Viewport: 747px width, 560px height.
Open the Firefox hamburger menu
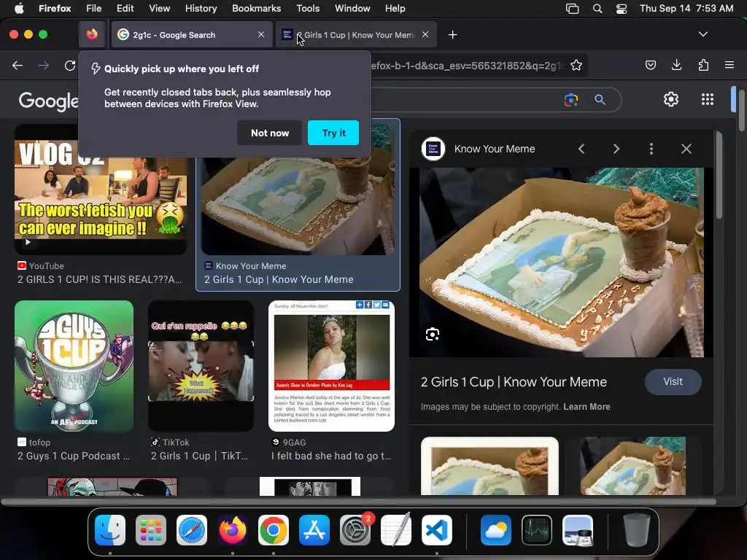[x=729, y=65]
